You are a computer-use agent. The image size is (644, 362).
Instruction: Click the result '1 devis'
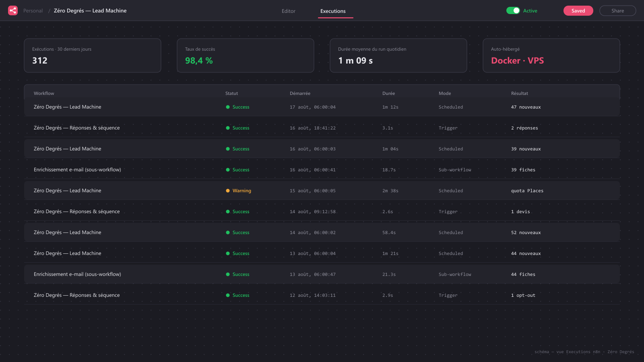(x=520, y=212)
